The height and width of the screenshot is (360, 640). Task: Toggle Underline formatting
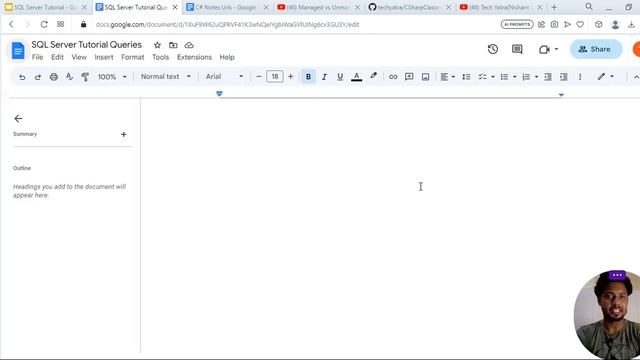pos(340,77)
